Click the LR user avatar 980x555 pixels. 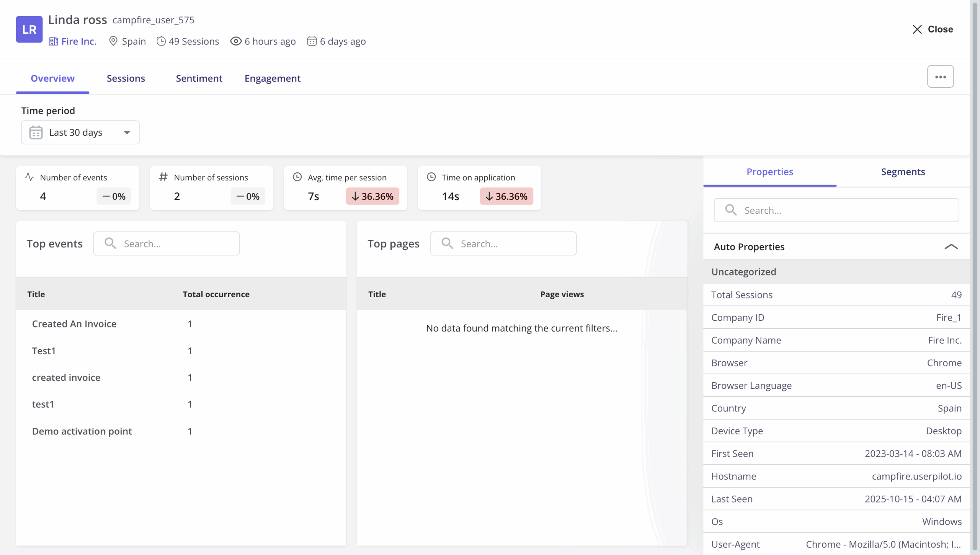[29, 29]
